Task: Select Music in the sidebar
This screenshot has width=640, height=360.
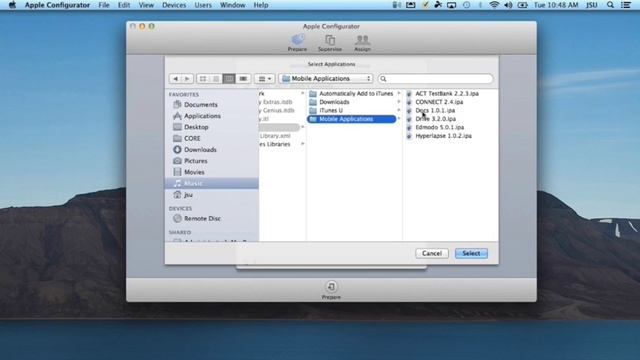Action: coord(211,183)
